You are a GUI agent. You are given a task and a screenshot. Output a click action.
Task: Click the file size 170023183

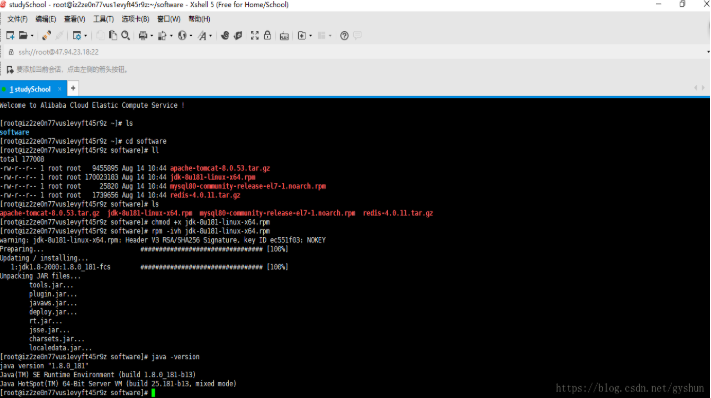(x=102, y=177)
